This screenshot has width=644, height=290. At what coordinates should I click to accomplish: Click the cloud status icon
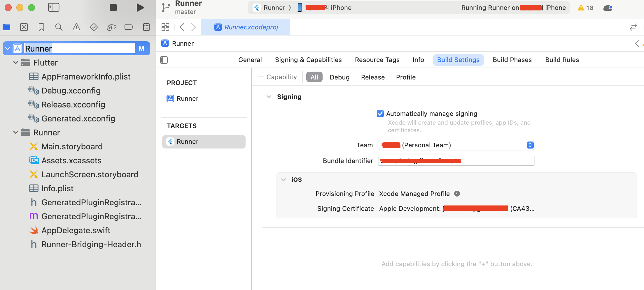608,8
